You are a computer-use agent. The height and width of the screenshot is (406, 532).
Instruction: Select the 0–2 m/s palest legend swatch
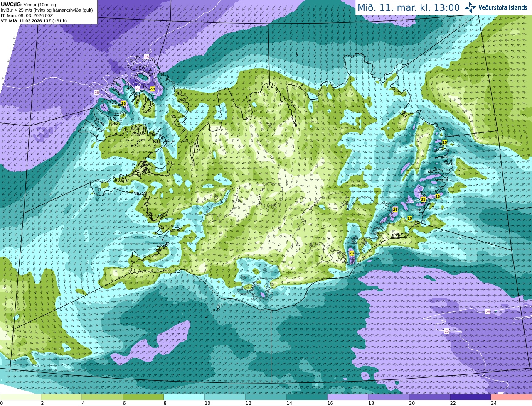click(x=20, y=397)
